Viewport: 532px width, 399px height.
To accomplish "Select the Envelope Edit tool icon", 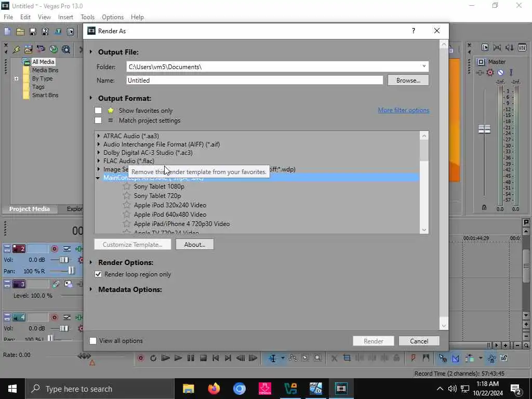I will tap(293, 358).
